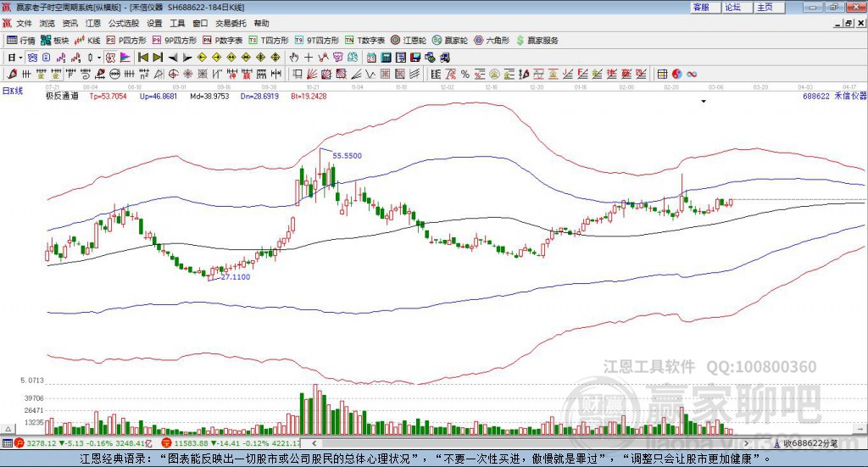Viewport: 868px width, 467px height.
Task: Open the 设置 menu
Action: coord(154,23)
